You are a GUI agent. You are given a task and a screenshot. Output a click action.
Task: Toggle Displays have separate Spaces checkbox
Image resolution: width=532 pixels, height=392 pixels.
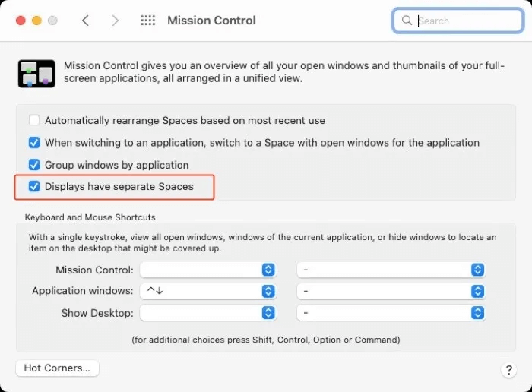pos(34,187)
